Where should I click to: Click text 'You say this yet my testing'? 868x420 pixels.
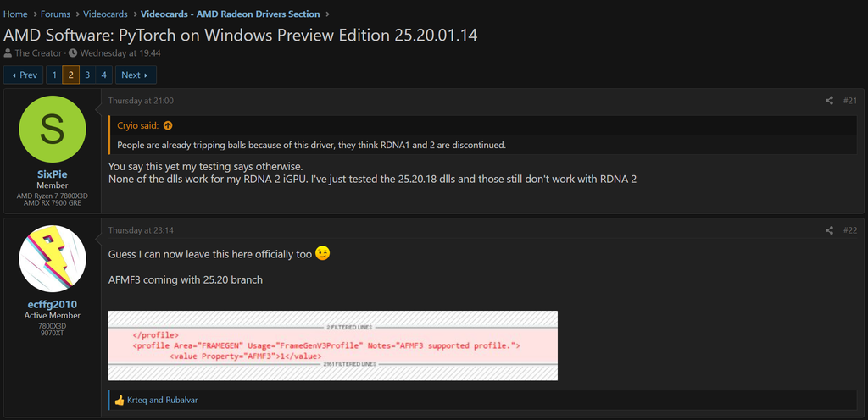tap(205, 166)
